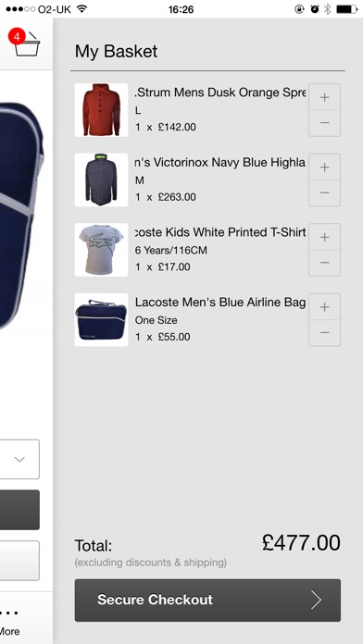
Task: Open the white crocodile T-shirt thumbnail
Action: pyautogui.click(x=101, y=250)
